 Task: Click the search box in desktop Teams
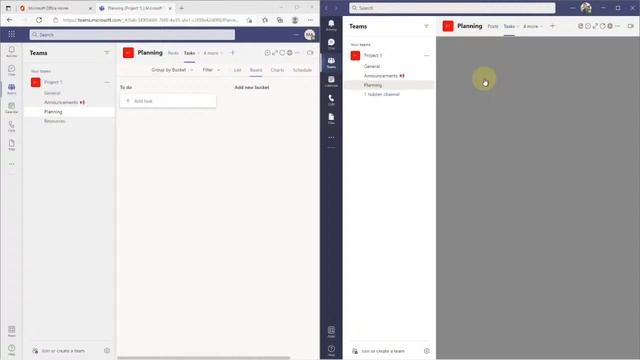452,8
